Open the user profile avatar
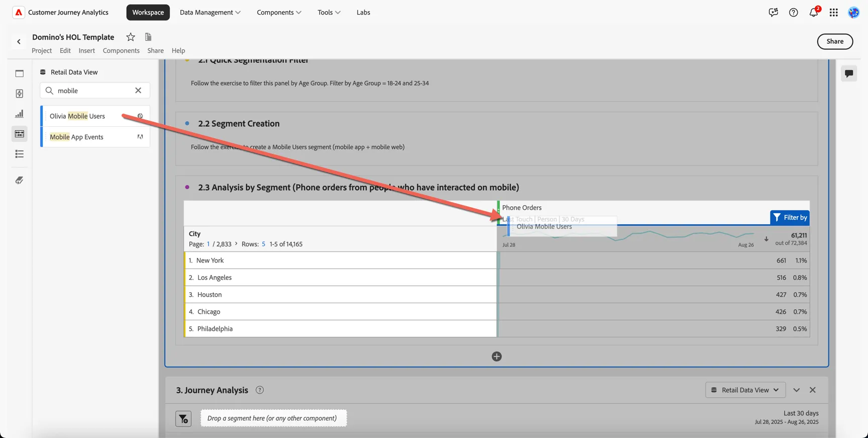 pos(853,13)
